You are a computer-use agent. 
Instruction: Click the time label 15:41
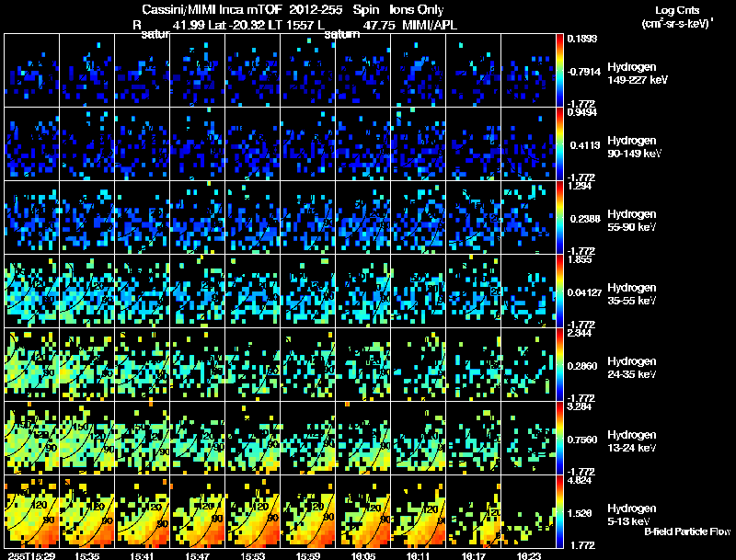143,555
